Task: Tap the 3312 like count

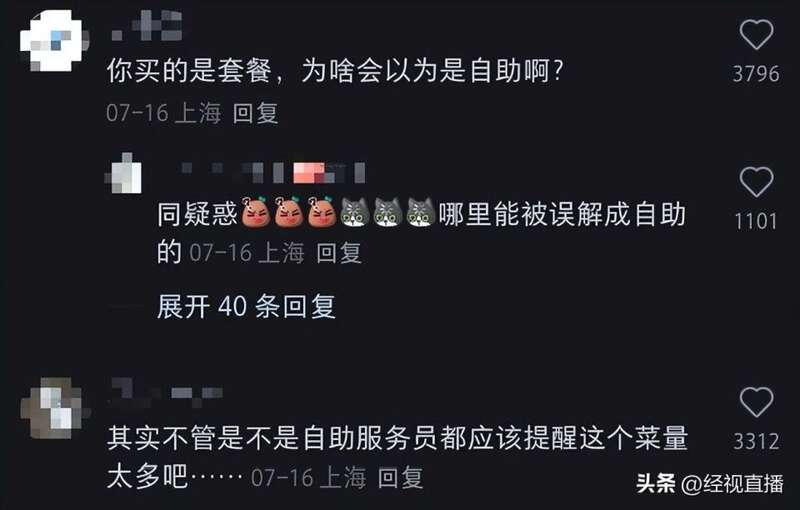Action: point(756,442)
